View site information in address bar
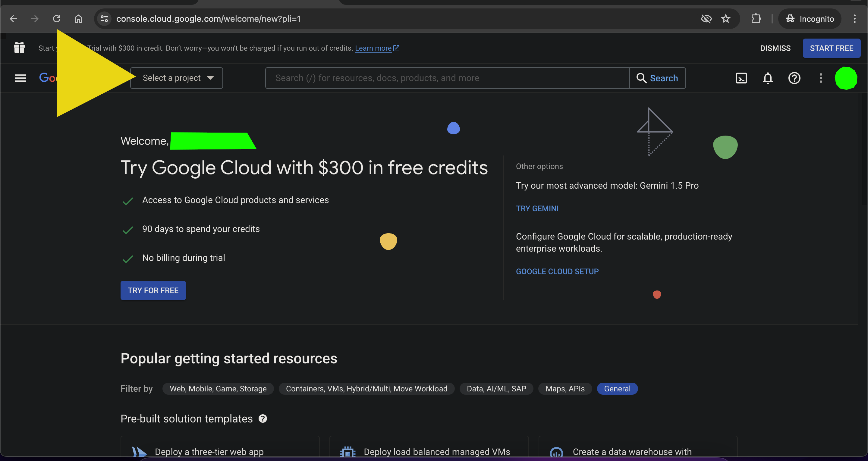 click(104, 19)
